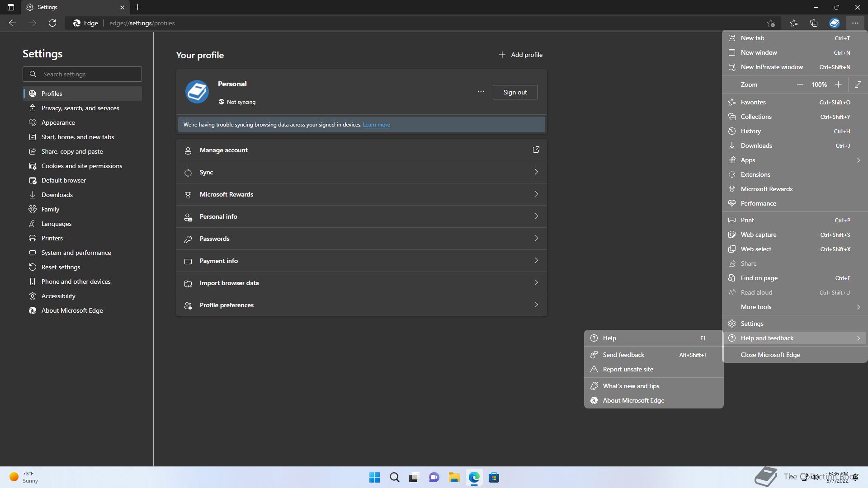This screenshot has width=868, height=488.
Task: Open Microsoft Store from taskbar
Action: tap(494, 478)
